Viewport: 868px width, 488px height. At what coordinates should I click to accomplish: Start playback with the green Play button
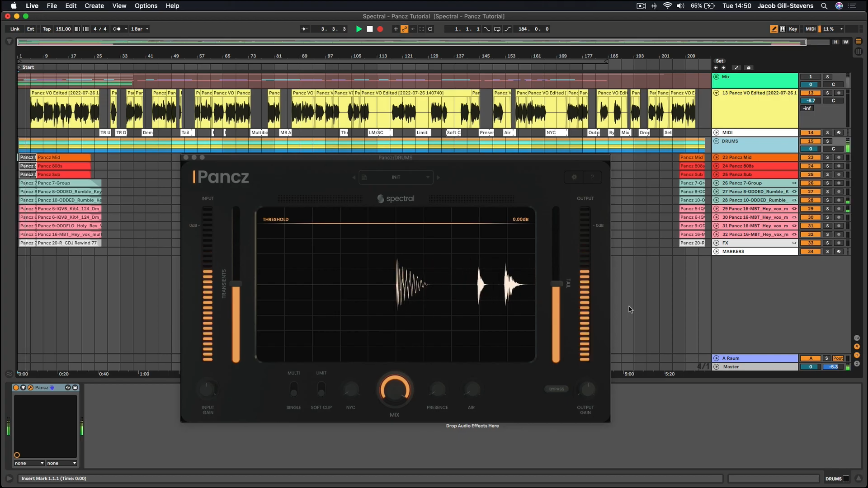pos(359,29)
